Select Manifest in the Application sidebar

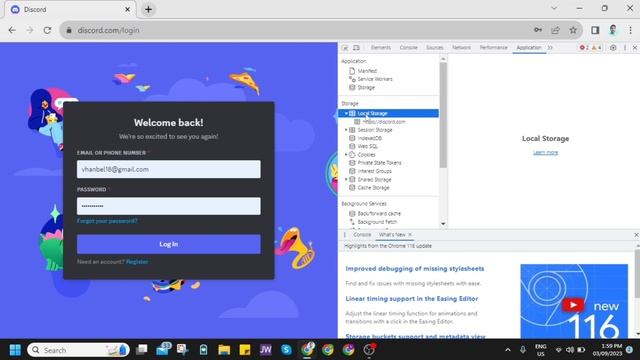(x=367, y=71)
